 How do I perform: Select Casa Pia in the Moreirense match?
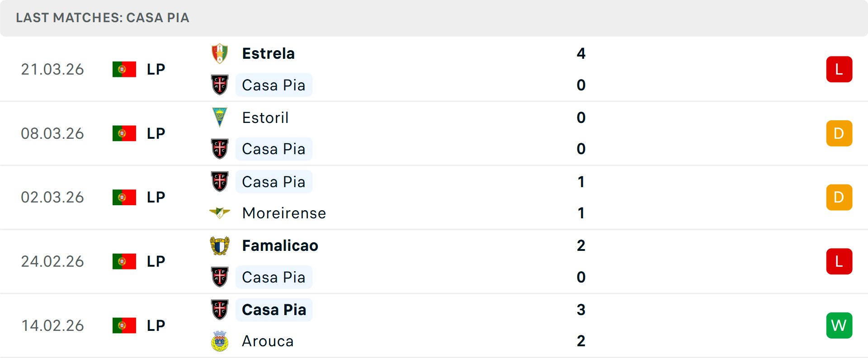[x=274, y=182]
